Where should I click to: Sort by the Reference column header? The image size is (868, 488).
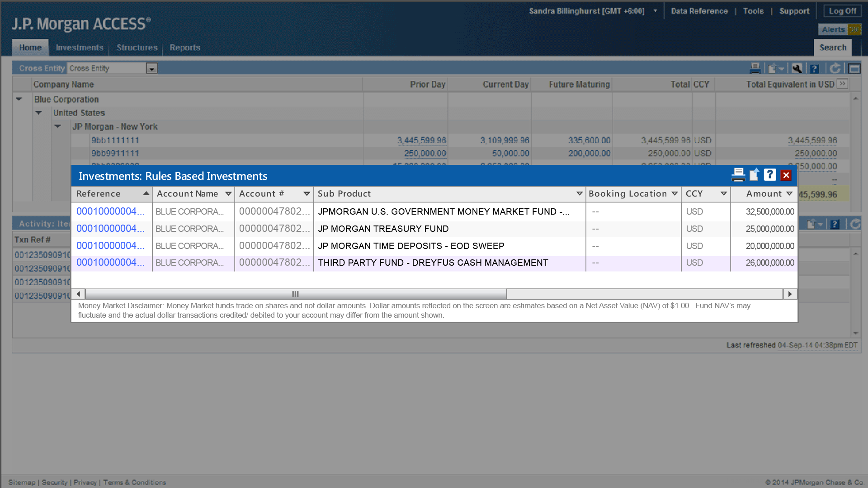(x=99, y=194)
